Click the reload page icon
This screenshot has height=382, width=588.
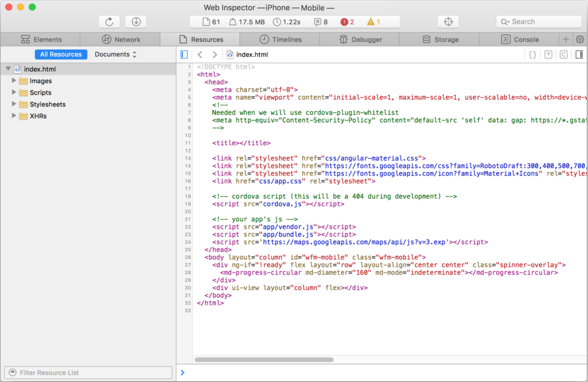coord(109,22)
